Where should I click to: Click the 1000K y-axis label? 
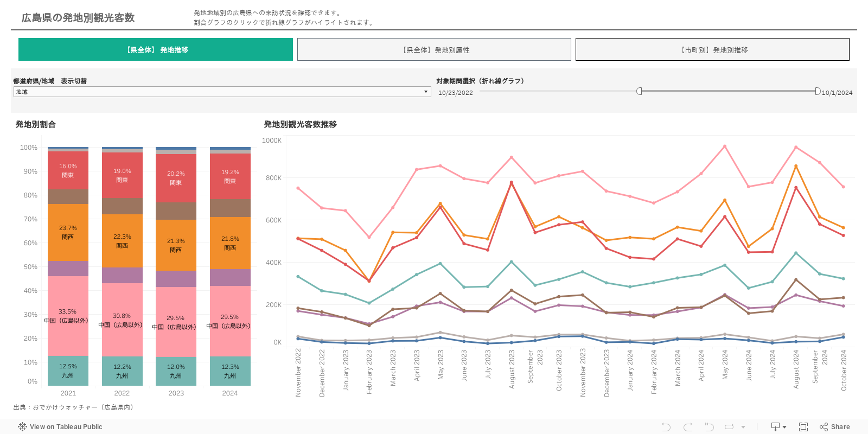click(272, 141)
